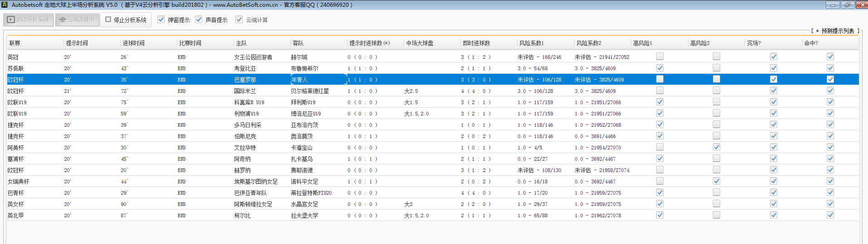Uncheck 高风险2 in the 艾拉华特 row
Image resolution: width=868 pixels, height=244 pixels.
[x=717, y=147]
